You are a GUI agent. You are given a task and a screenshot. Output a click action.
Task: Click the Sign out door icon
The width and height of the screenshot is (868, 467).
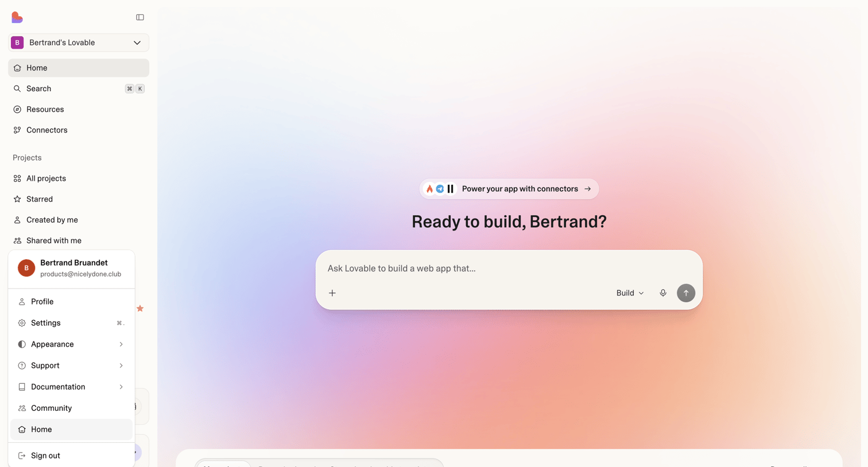[x=22, y=456]
